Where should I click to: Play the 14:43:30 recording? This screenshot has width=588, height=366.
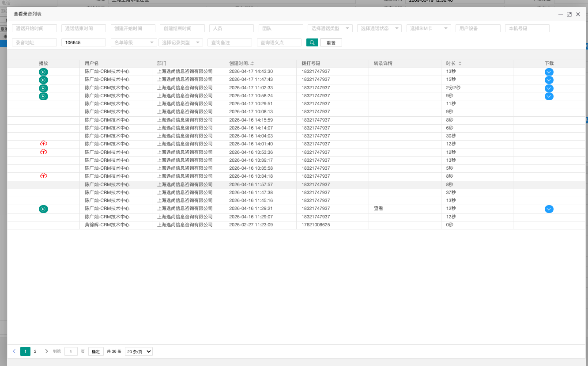click(43, 72)
